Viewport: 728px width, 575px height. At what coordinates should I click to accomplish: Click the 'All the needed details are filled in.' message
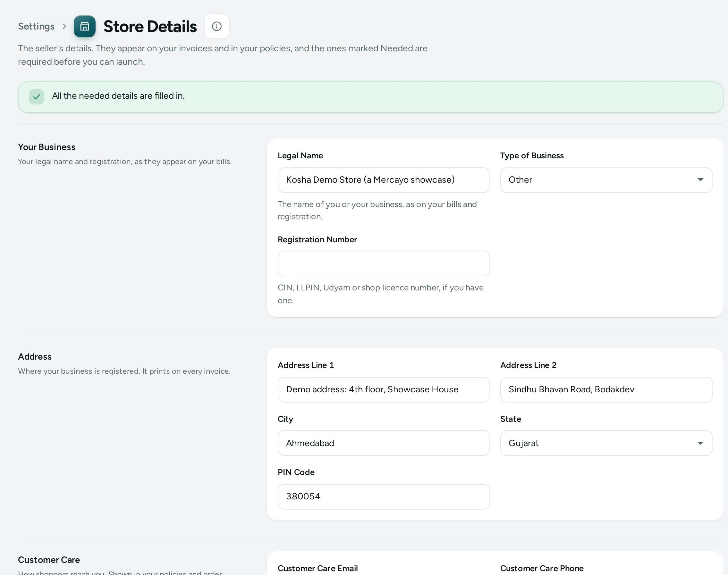[x=118, y=96]
